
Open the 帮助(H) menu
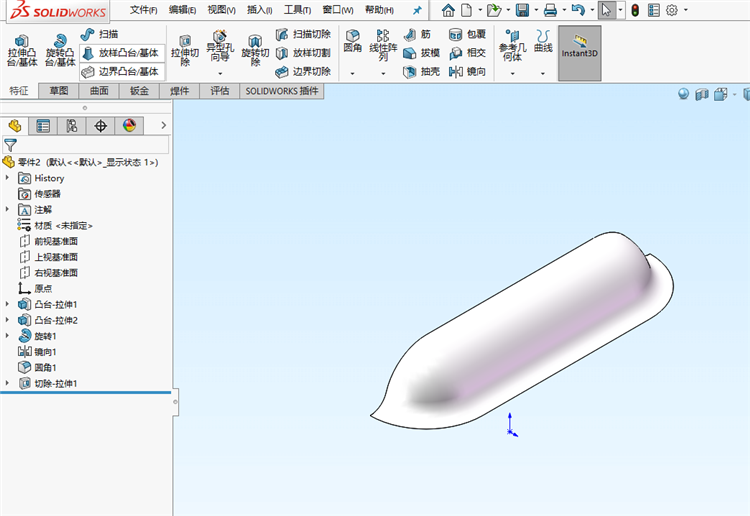click(x=379, y=10)
